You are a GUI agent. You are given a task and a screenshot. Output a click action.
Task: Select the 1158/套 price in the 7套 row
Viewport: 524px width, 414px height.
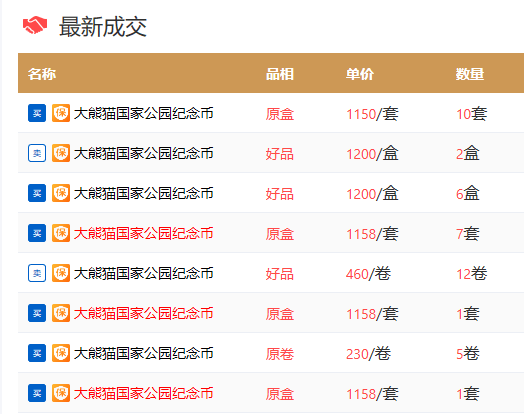click(372, 234)
